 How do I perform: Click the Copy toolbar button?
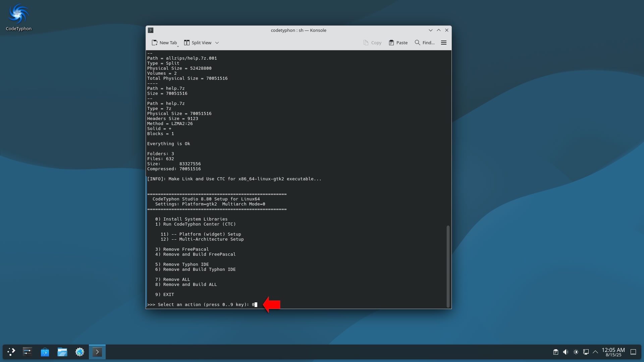tap(372, 43)
